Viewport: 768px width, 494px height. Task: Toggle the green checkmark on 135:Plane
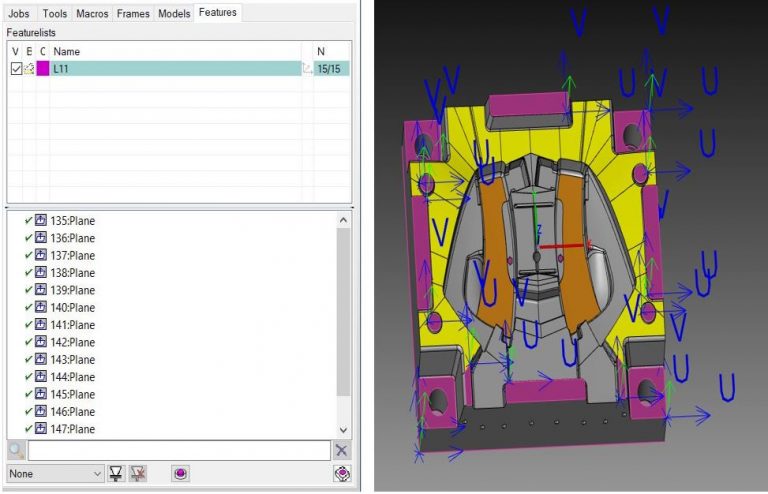click(28, 220)
